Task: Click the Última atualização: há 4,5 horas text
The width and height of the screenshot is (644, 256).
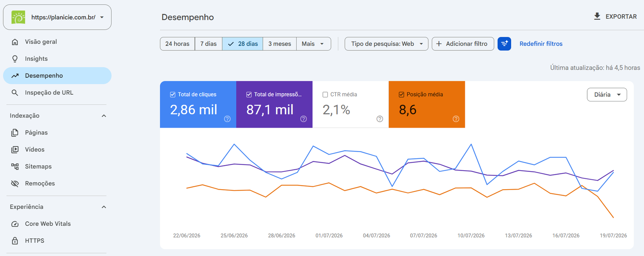Action: [595, 68]
